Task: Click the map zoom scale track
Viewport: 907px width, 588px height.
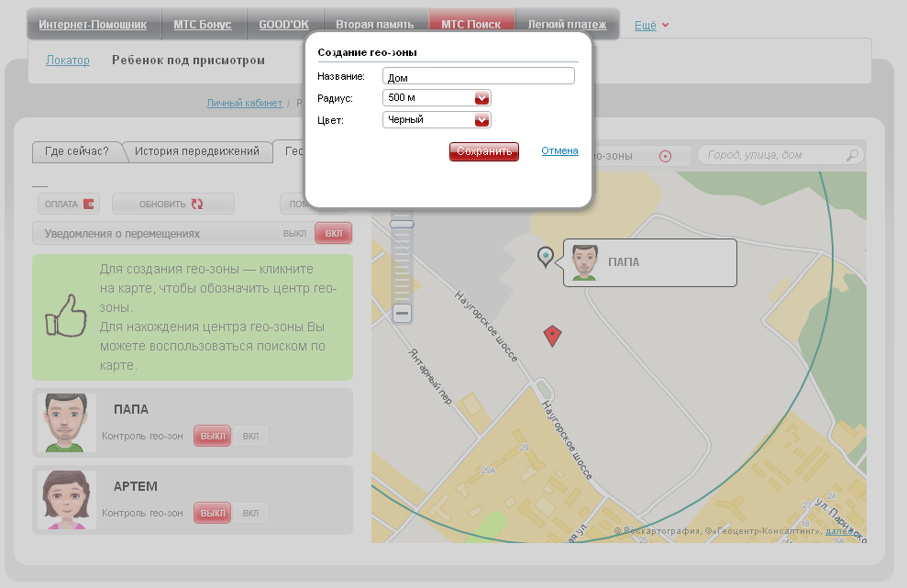Action: click(402, 266)
